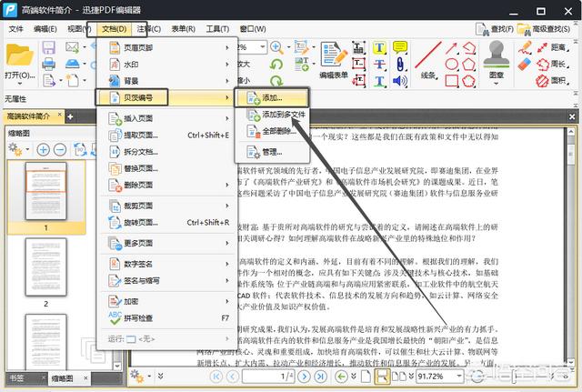Switch to the 书签 tab
The height and width of the screenshot is (392, 582).
coord(18,377)
